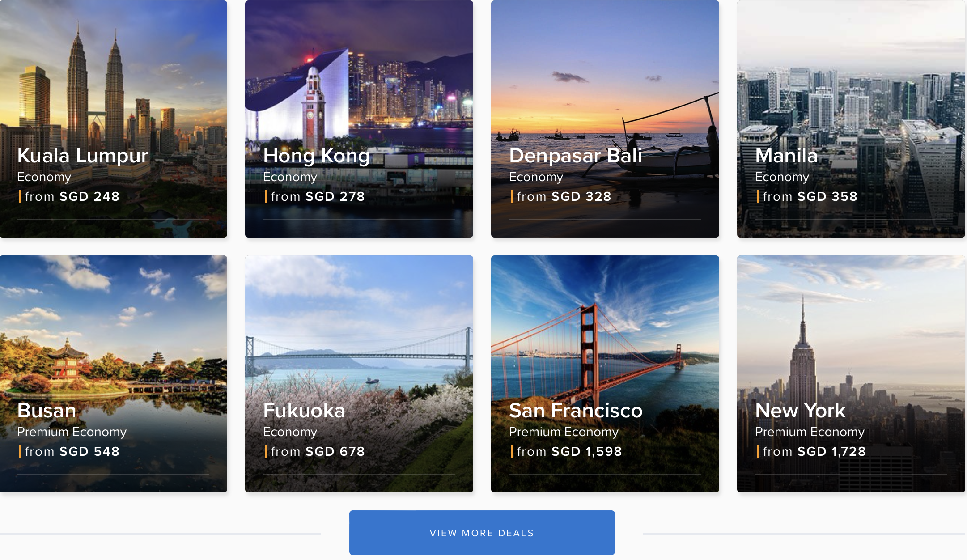
Task: Choose the Manila Economy deal card
Action: 851,119
